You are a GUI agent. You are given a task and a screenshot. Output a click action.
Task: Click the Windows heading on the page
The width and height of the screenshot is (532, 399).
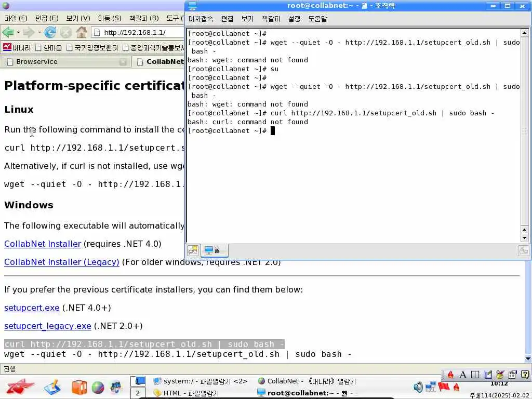[29, 205]
